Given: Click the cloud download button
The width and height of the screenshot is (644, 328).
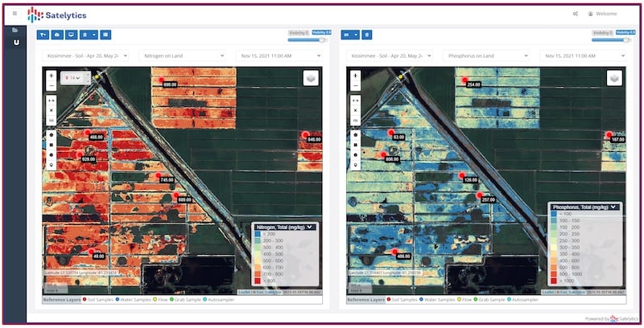Looking at the screenshot, I should (56, 35).
